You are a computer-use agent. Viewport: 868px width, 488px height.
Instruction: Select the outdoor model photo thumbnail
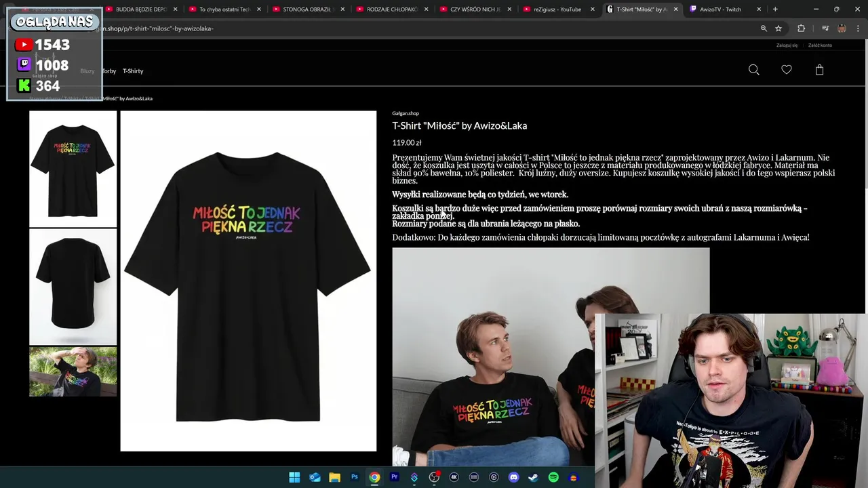click(73, 371)
